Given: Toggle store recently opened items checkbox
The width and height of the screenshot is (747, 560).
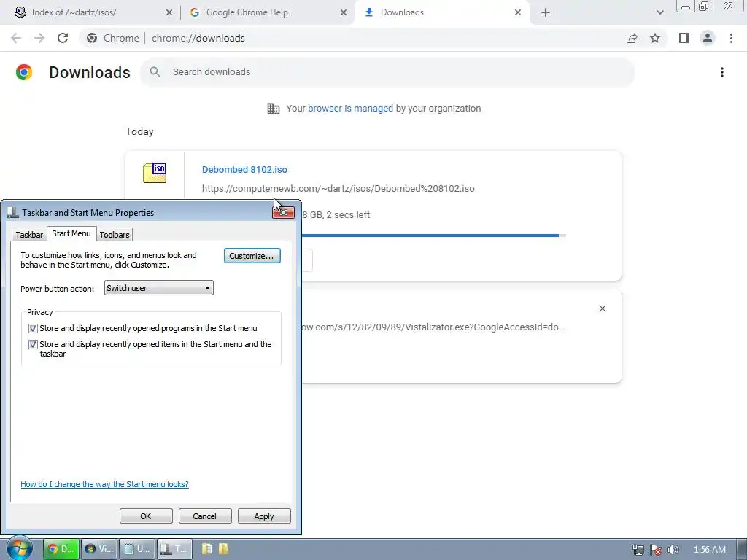Looking at the screenshot, I should click(x=33, y=344).
